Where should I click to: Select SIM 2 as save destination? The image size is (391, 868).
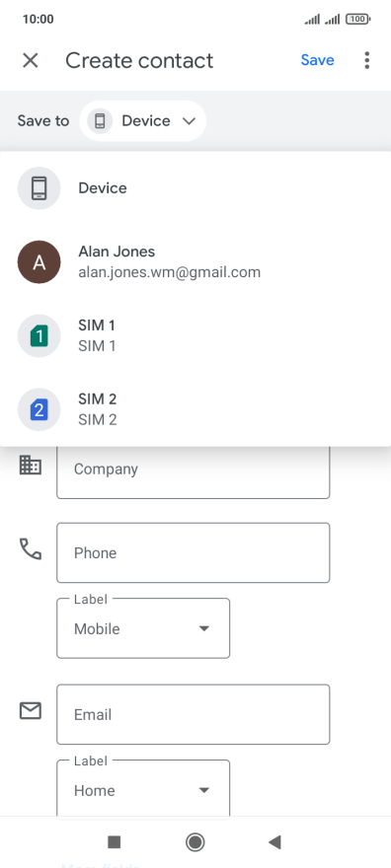[x=195, y=409]
